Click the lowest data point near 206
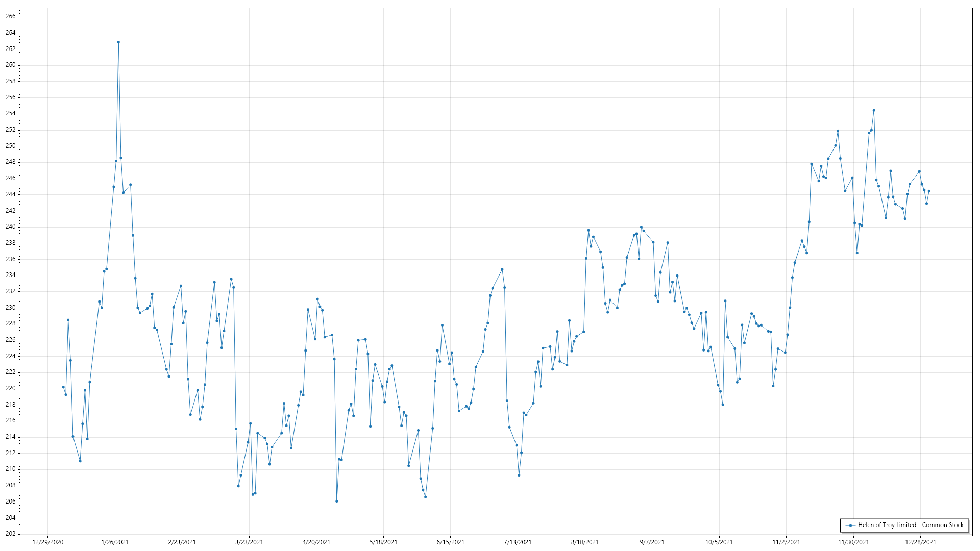The image size is (980, 551). [337, 501]
